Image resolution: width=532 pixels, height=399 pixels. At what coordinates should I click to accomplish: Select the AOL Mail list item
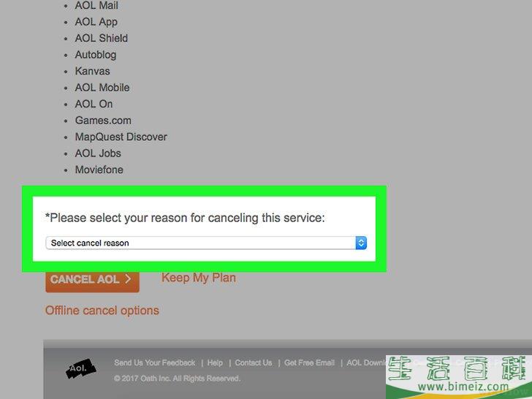(96, 5)
